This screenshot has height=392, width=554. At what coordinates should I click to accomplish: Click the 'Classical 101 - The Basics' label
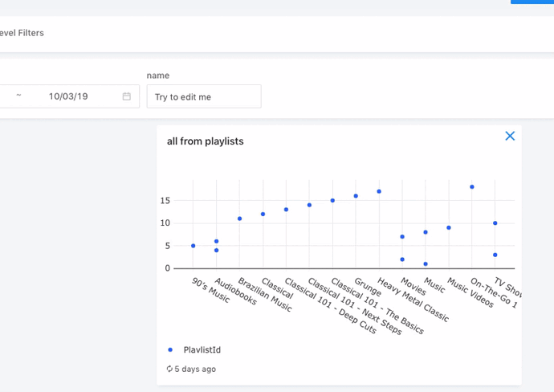[377, 306]
